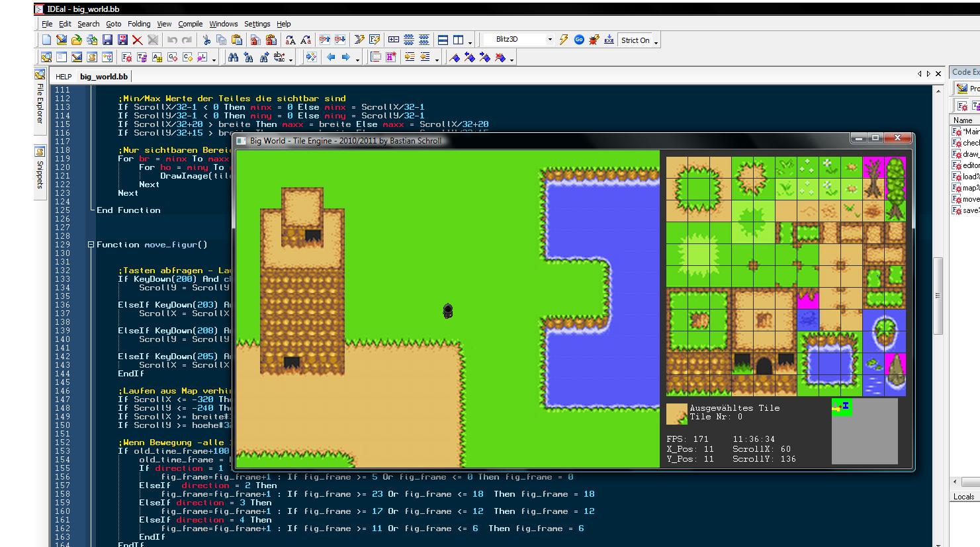The width and height of the screenshot is (980, 547).
Task: Click the Cut scissors icon
Action: click(x=206, y=40)
